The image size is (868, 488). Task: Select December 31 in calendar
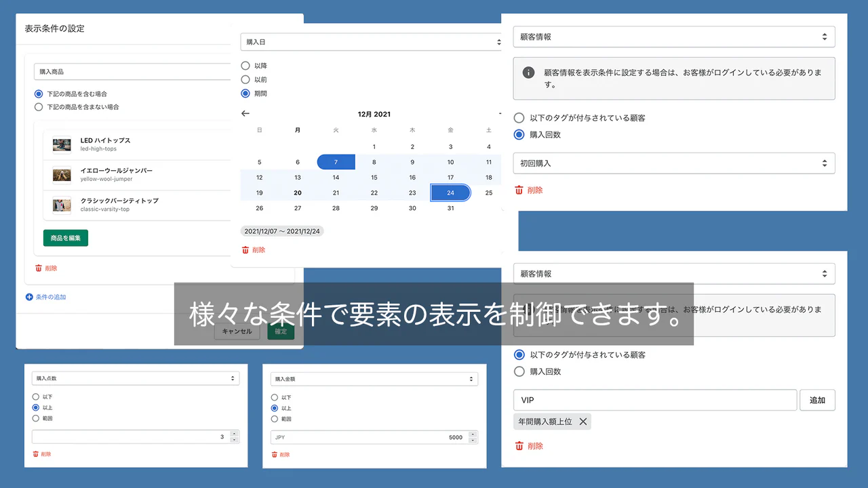point(450,208)
